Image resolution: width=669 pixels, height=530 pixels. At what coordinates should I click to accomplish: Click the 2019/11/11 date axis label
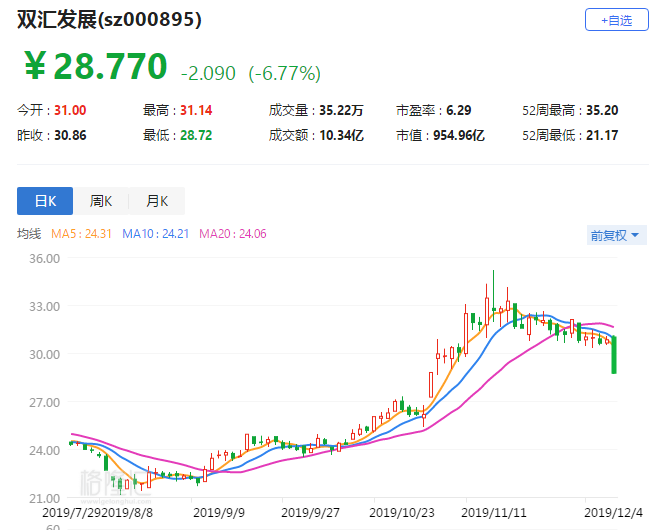494,513
